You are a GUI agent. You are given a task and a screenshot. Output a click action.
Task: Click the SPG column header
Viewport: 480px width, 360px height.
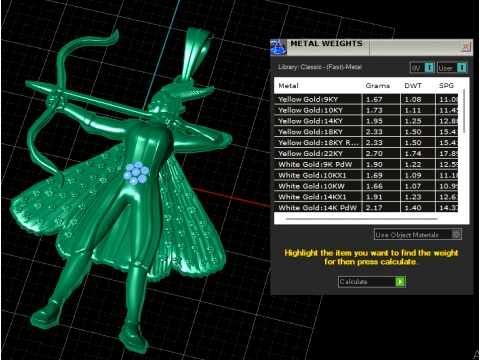446,86
